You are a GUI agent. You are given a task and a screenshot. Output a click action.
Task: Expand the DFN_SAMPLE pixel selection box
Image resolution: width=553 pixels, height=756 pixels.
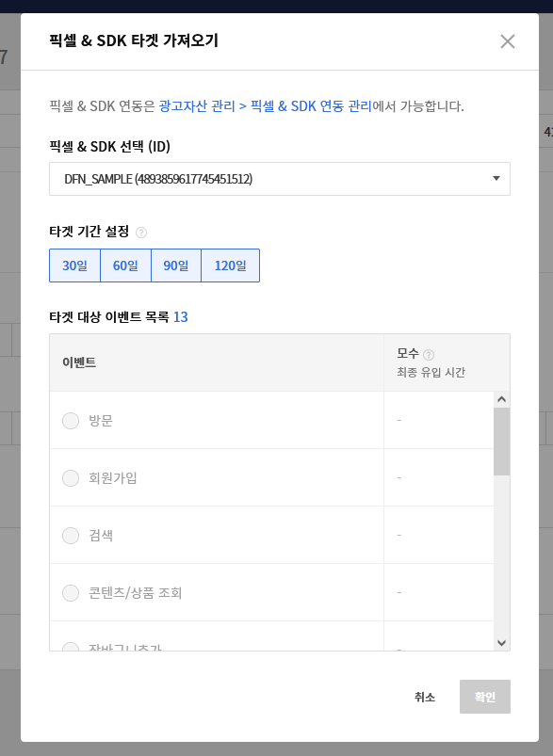280,179
